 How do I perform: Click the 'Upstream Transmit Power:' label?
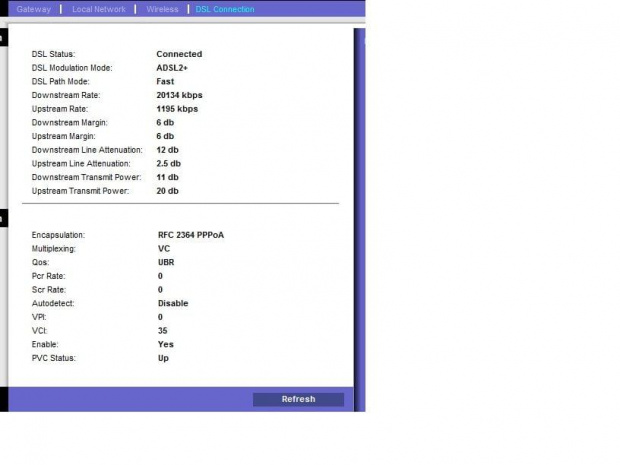80,191
